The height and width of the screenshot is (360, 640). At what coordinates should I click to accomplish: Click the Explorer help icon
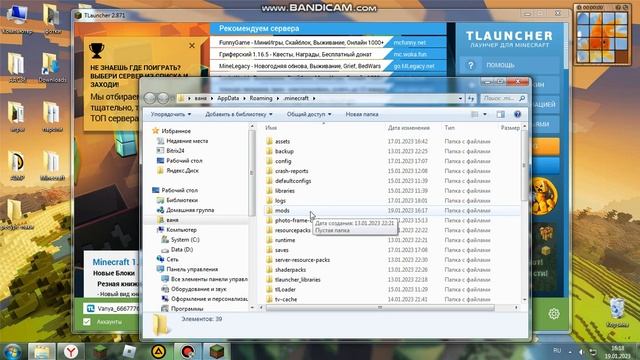tap(518, 114)
